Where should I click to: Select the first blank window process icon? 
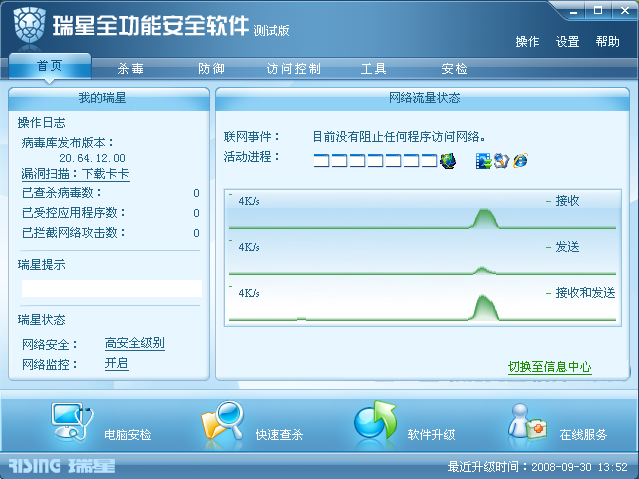click(x=321, y=161)
